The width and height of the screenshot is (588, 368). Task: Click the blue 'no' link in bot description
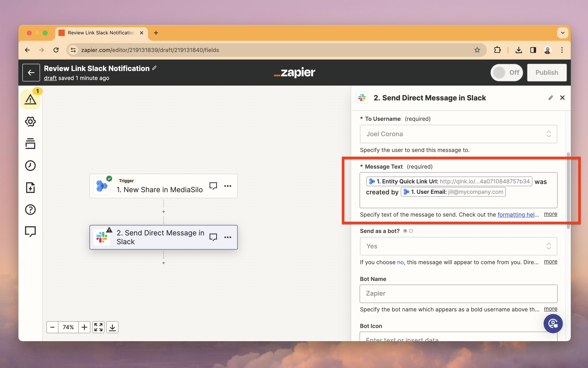(400, 262)
